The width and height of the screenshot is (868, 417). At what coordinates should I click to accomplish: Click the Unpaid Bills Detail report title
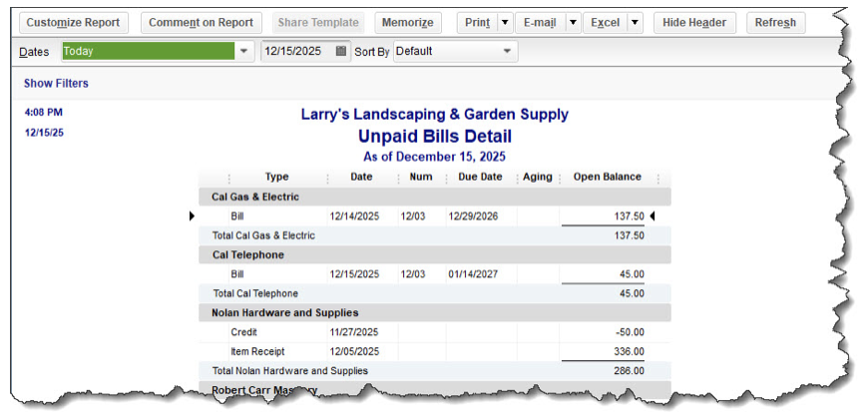click(435, 137)
